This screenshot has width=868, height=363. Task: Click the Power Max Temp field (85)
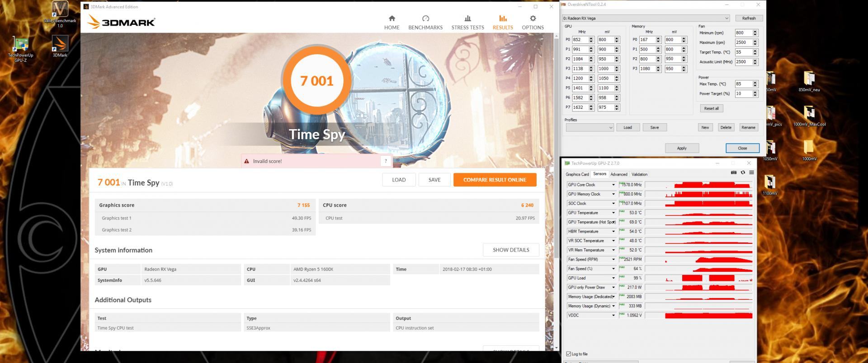(743, 84)
